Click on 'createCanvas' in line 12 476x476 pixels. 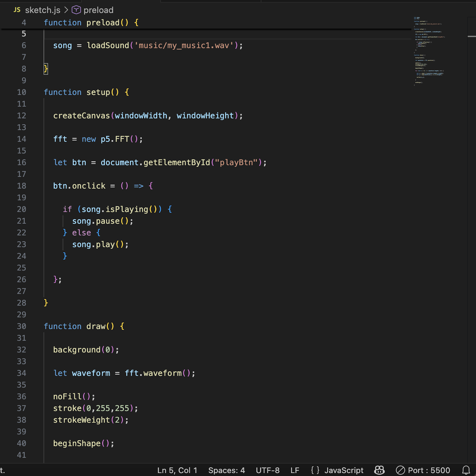[x=82, y=116]
